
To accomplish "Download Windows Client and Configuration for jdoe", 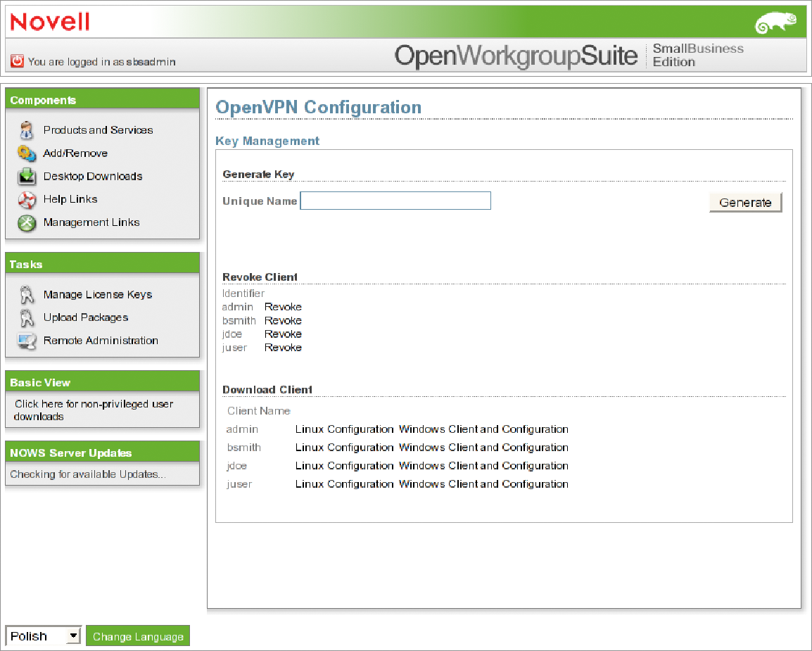I will pyautogui.click(x=483, y=466).
